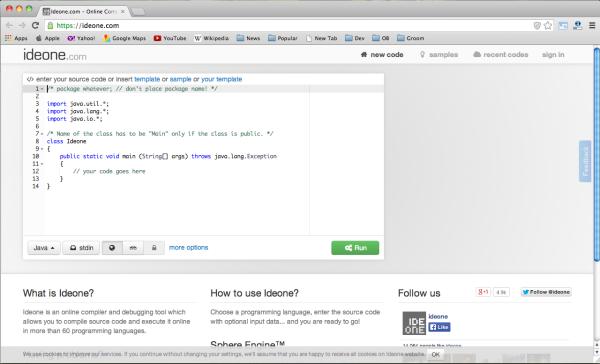This screenshot has height=364, width=600.
Task: Click the page vertical scrollbar
Action: 597,155
